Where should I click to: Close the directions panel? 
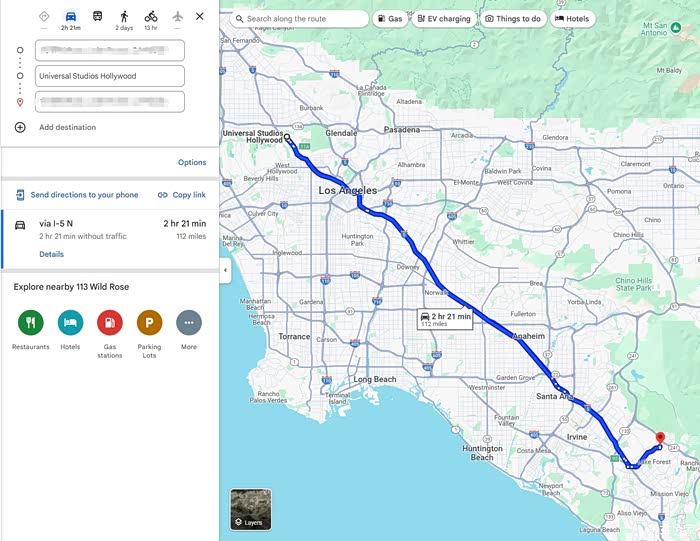click(x=200, y=17)
